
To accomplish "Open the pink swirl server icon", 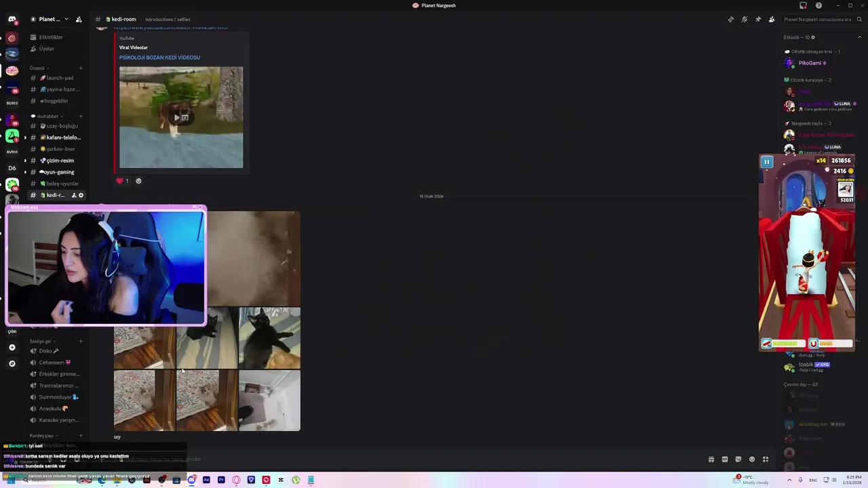I will (12, 38).
